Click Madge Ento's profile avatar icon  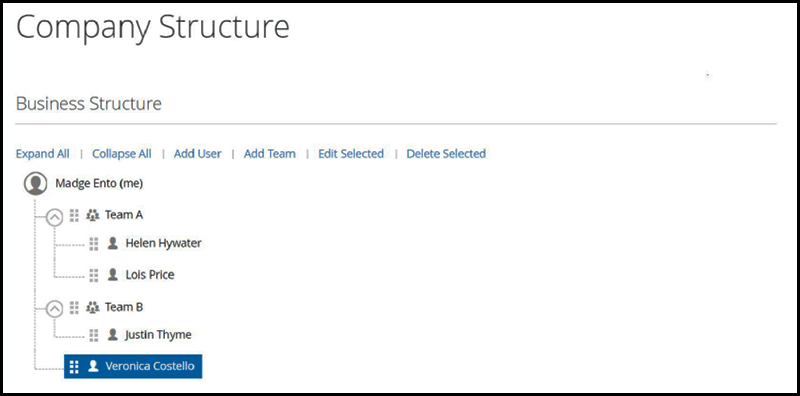pyautogui.click(x=36, y=184)
